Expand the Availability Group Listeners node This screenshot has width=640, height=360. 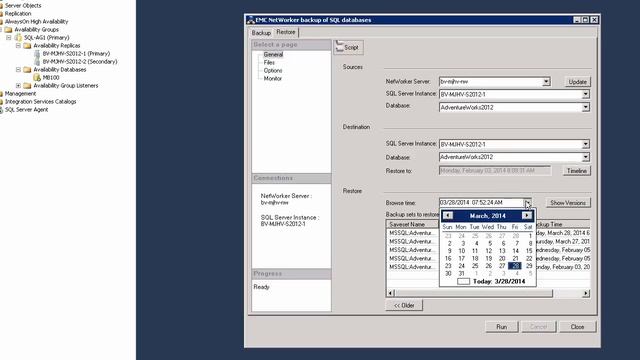[x=18, y=86]
